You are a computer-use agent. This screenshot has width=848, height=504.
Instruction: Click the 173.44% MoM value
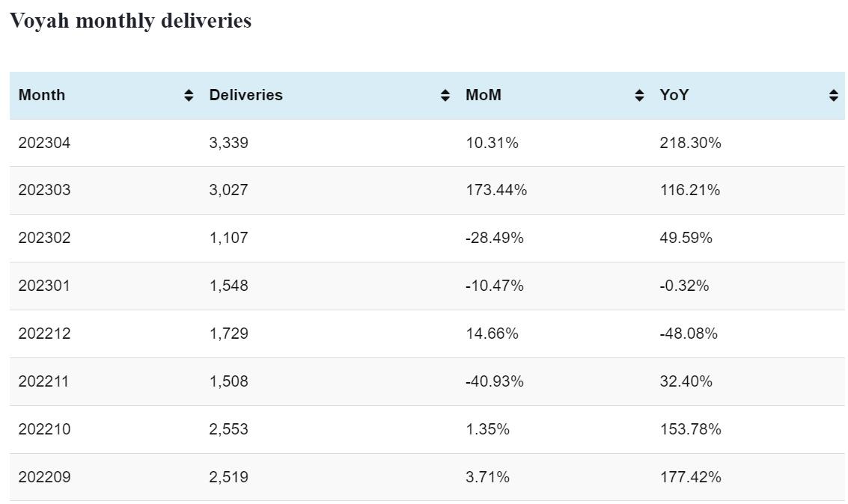(496, 190)
